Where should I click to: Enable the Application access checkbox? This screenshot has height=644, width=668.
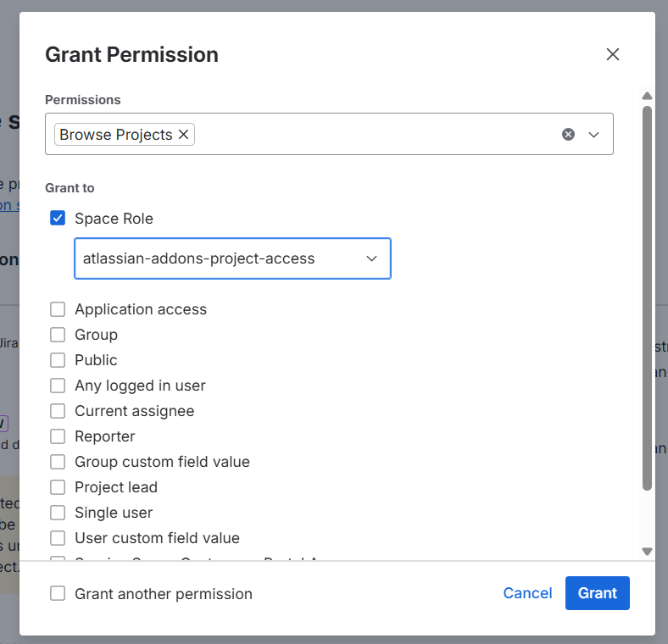pyautogui.click(x=58, y=309)
